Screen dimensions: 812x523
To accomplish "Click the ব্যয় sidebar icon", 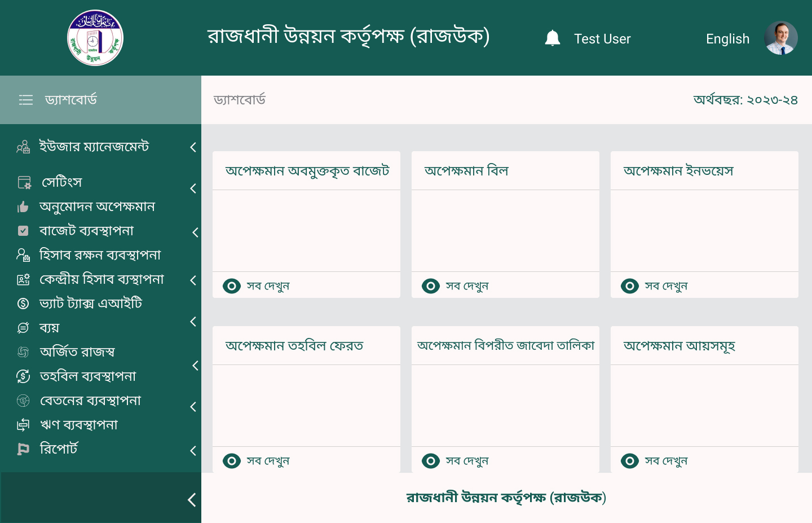I will pos(23,328).
